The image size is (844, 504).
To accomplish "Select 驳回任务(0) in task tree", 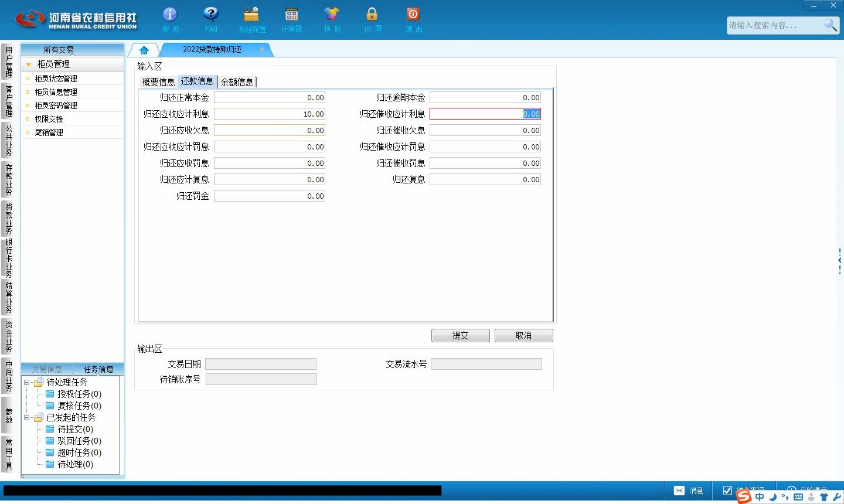I will (79, 441).
